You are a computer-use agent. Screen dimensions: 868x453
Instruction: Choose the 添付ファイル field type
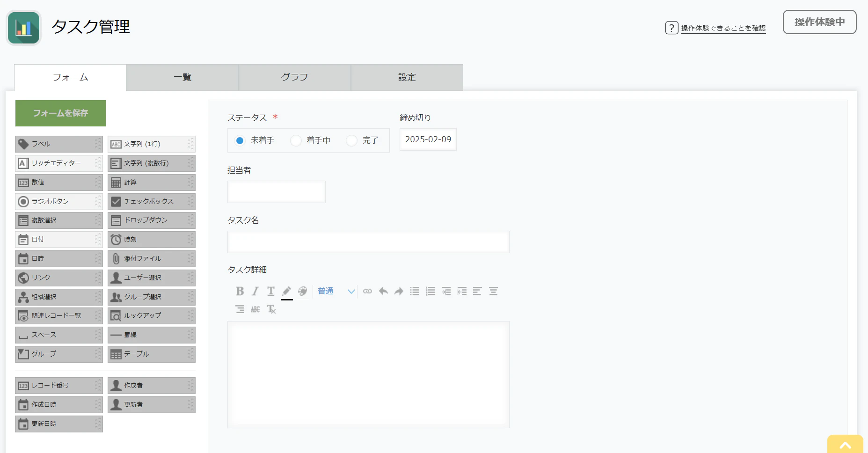pyautogui.click(x=152, y=259)
